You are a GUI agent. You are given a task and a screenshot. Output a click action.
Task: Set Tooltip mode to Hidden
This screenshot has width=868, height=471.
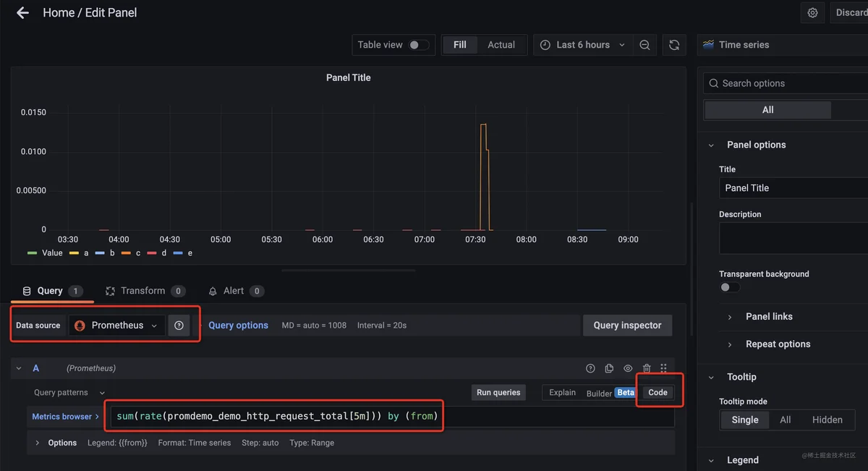pyautogui.click(x=827, y=420)
